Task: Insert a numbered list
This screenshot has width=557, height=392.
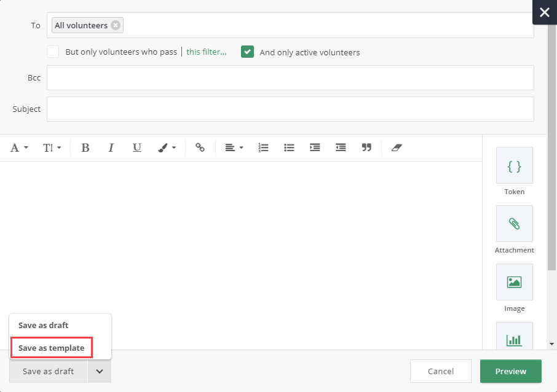Action: point(264,147)
